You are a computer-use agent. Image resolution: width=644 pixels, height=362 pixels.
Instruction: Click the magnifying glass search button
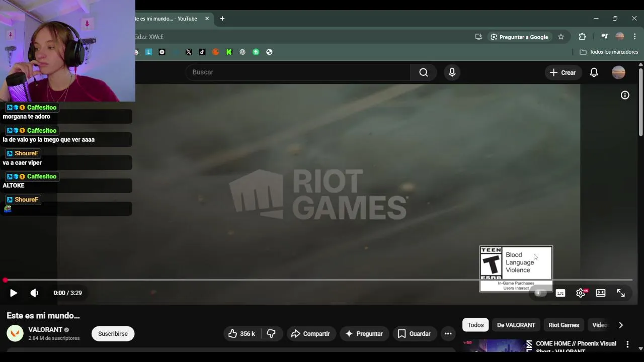click(424, 72)
